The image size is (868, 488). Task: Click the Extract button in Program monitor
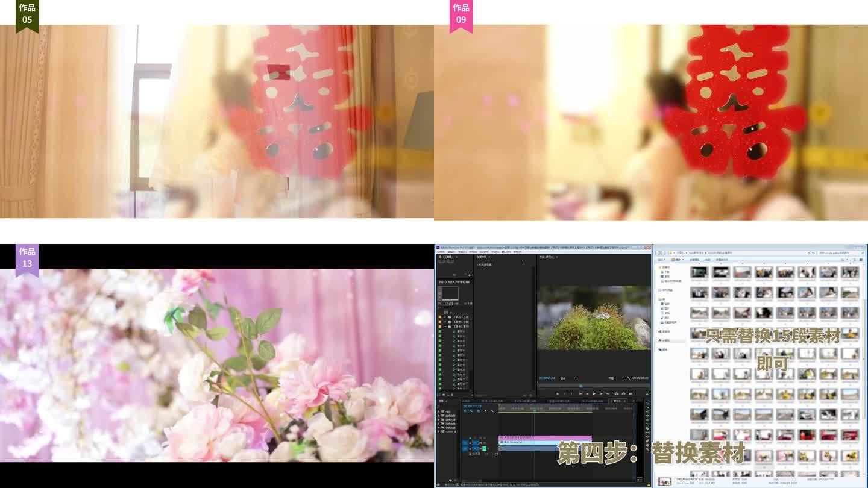[624, 394]
